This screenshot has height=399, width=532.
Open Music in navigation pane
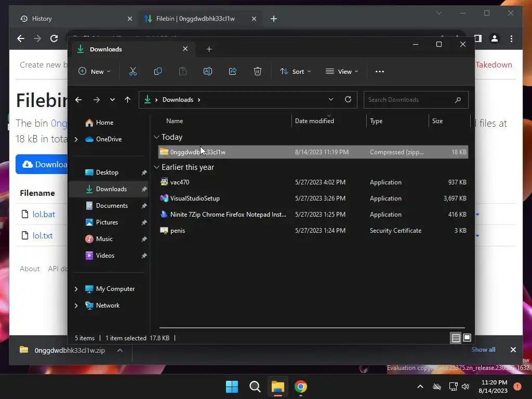click(104, 239)
